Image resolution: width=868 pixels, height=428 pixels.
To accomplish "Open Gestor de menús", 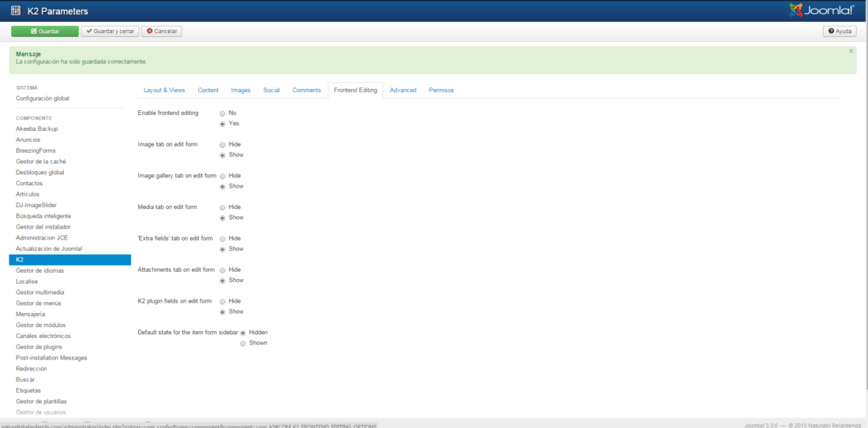I will click(x=38, y=303).
